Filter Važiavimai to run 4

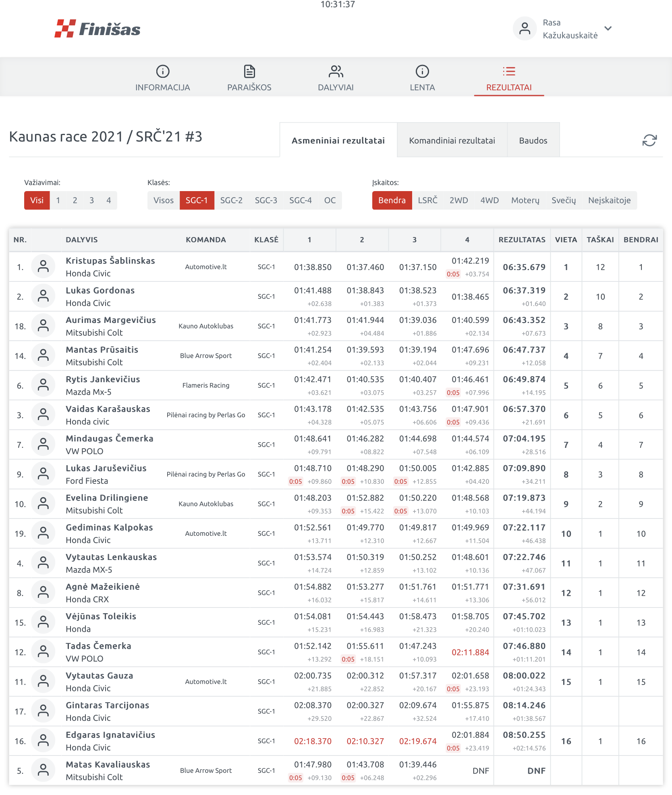point(109,200)
